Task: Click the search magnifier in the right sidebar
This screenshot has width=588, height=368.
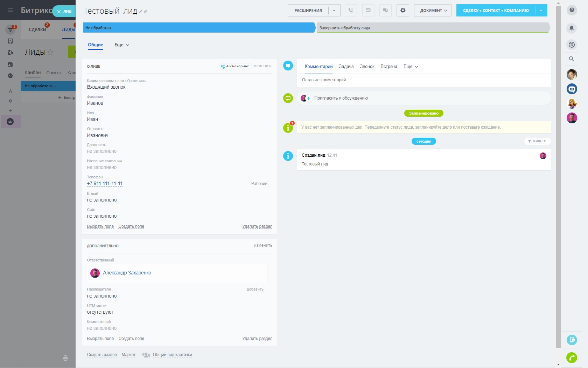Action: (x=572, y=59)
